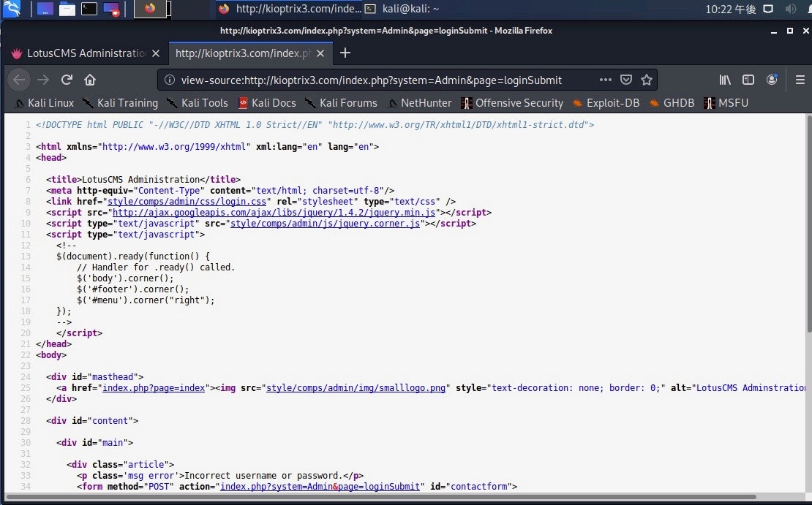Bookmark this page with the star icon
The height and width of the screenshot is (505, 812).
coord(646,80)
